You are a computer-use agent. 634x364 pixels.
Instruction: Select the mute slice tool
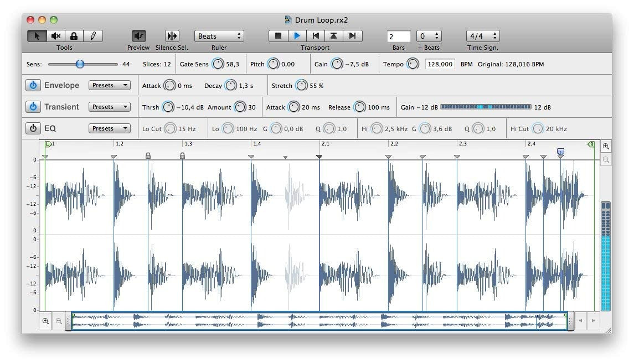click(55, 36)
